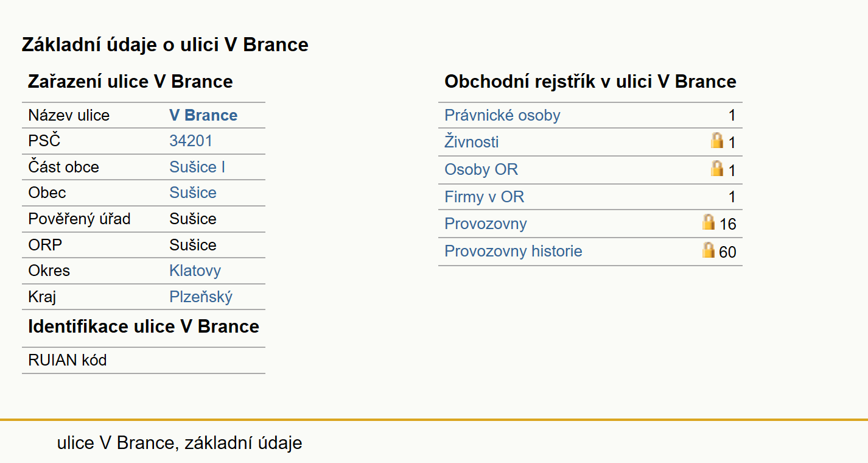This screenshot has height=463, width=868.
Task: Open the Klatovy district link
Action: 195,270
